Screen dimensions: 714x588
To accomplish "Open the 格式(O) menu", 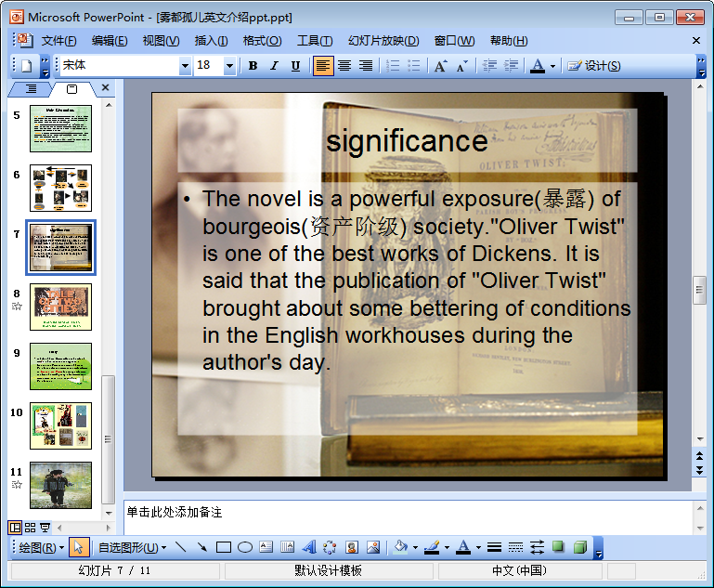I will pos(262,41).
